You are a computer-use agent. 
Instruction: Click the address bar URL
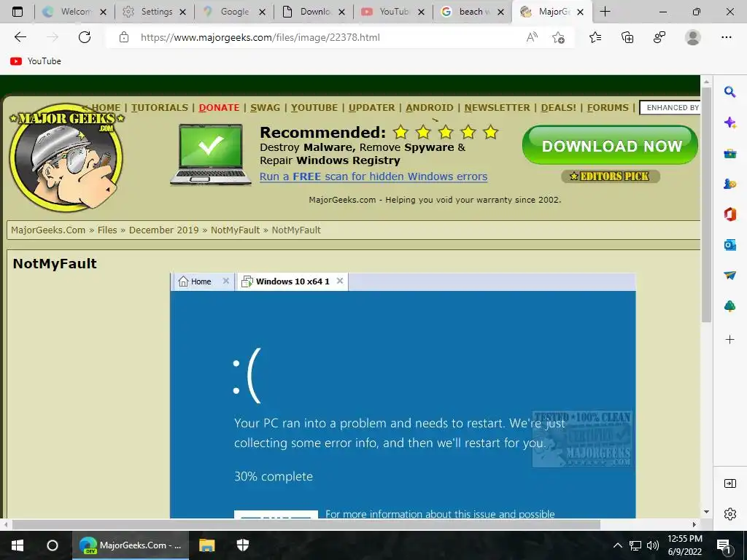coord(260,37)
